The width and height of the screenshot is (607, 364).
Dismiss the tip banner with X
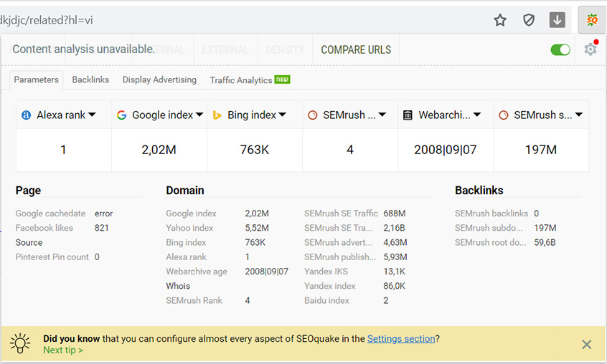pos(586,344)
